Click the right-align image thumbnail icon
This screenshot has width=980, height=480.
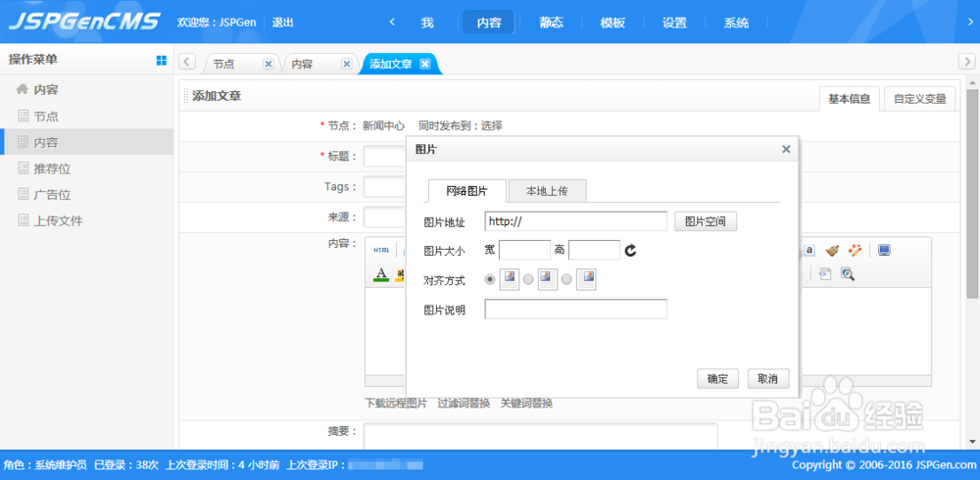[x=586, y=279]
